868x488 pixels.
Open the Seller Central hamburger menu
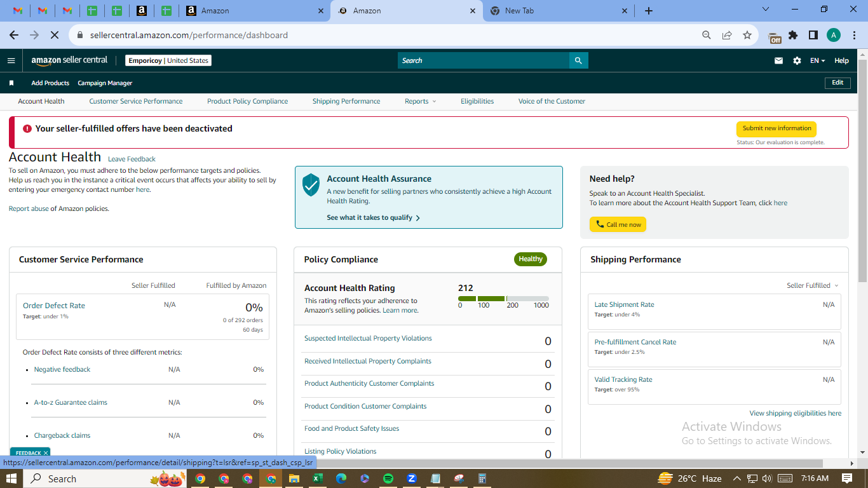[x=11, y=60]
